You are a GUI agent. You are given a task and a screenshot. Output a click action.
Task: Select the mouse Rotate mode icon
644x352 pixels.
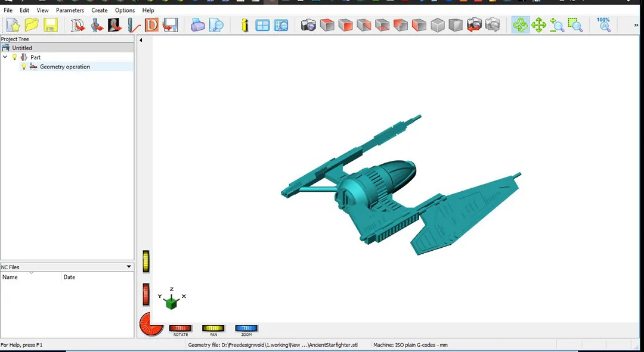521,25
